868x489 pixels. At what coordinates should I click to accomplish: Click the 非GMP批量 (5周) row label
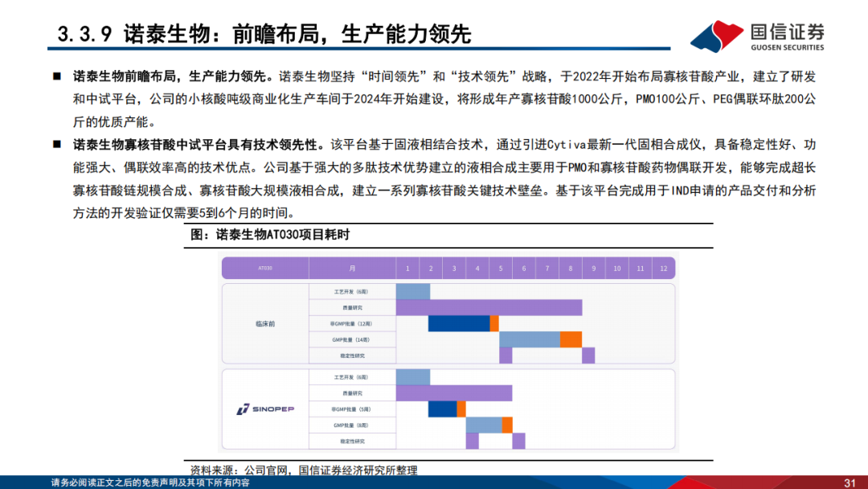[x=351, y=409]
